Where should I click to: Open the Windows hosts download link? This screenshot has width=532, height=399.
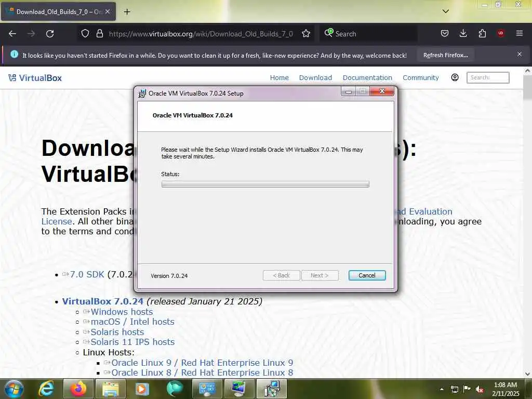[x=122, y=312]
